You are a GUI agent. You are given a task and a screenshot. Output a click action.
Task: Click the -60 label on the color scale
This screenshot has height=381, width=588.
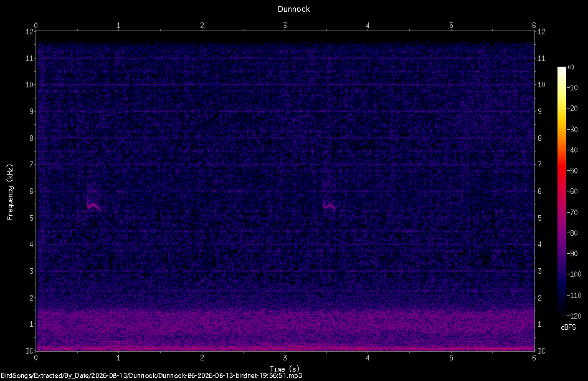coord(572,191)
